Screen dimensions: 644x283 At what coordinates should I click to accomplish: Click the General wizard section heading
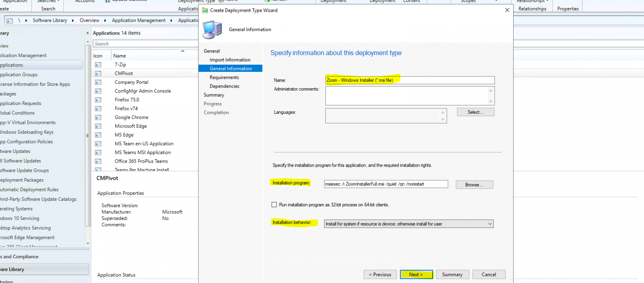click(x=212, y=51)
